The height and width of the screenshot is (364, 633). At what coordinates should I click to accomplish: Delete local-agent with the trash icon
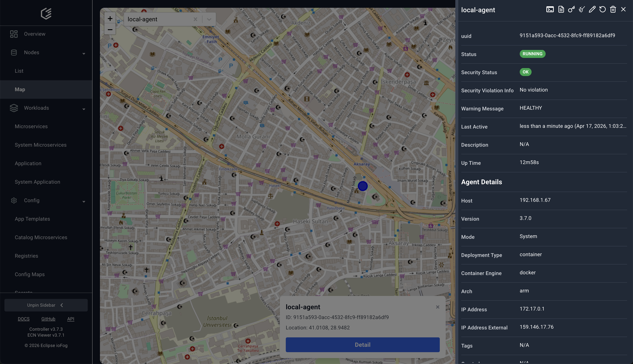click(x=613, y=9)
